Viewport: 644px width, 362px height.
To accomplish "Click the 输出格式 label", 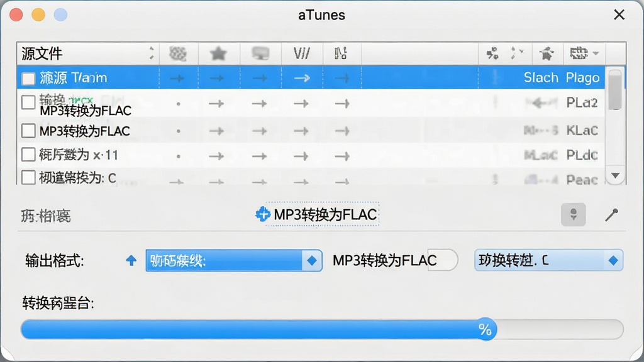I will pos(55,261).
